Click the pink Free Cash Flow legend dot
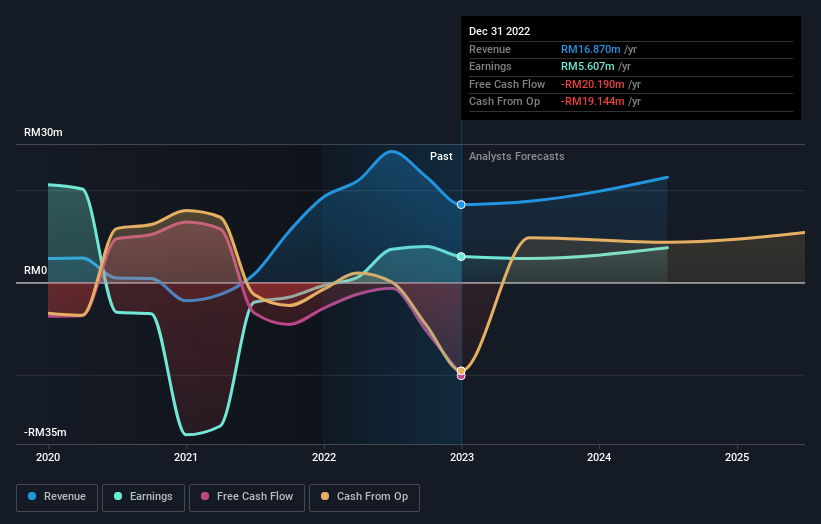Screen dimensions: 821x524 205,496
